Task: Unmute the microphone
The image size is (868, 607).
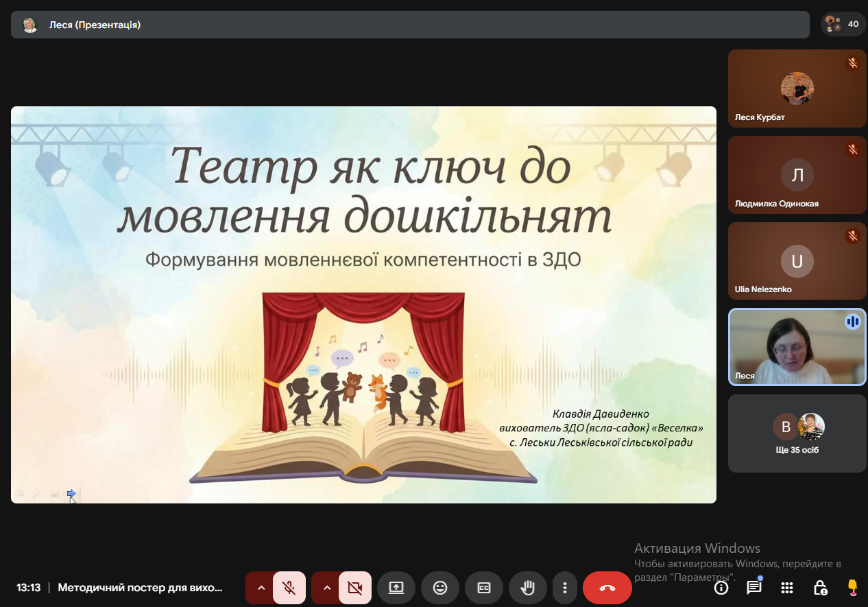Action: click(x=289, y=588)
